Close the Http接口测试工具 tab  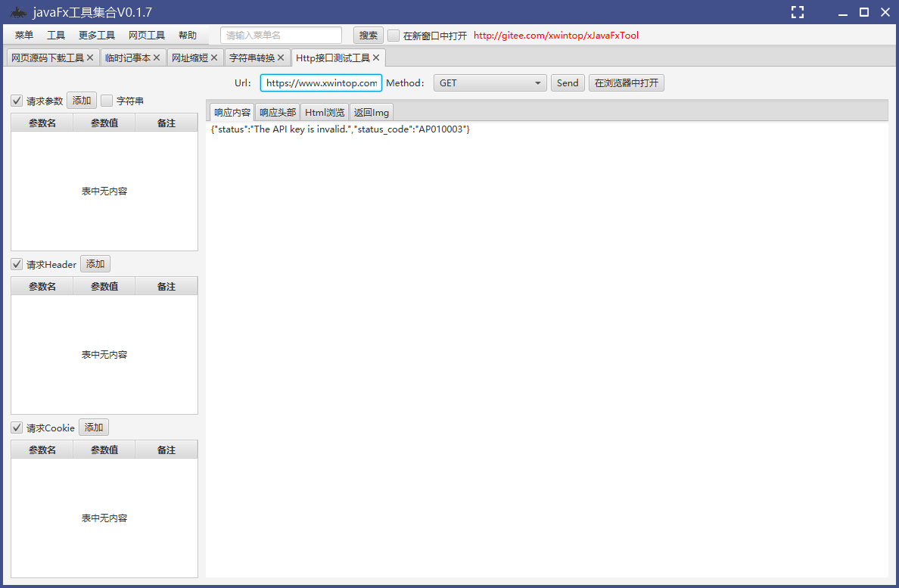376,58
